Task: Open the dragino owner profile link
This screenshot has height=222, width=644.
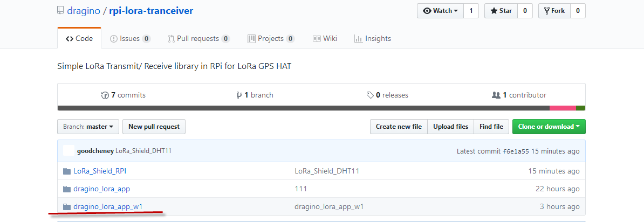Action: (x=84, y=11)
